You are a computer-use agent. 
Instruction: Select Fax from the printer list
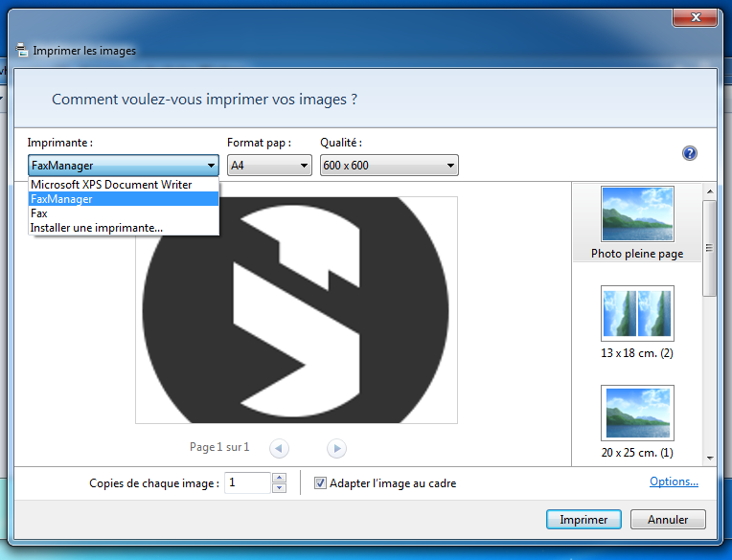39,213
